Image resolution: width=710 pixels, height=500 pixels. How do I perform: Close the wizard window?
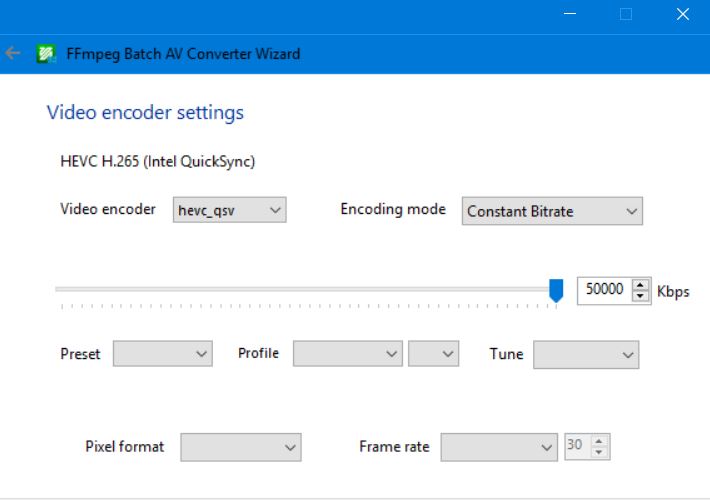pyautogui.click(x=683, y=15)
